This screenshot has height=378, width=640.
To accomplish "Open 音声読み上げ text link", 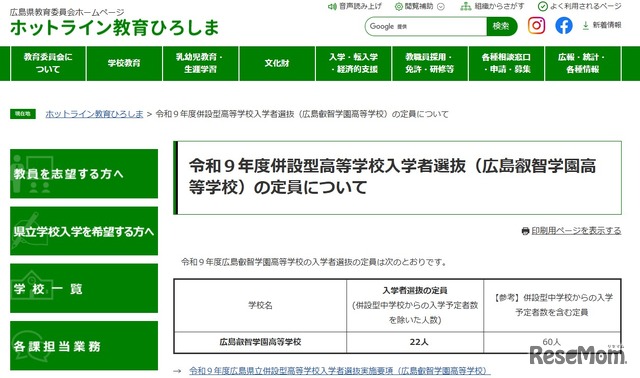I will pos(360,7).
